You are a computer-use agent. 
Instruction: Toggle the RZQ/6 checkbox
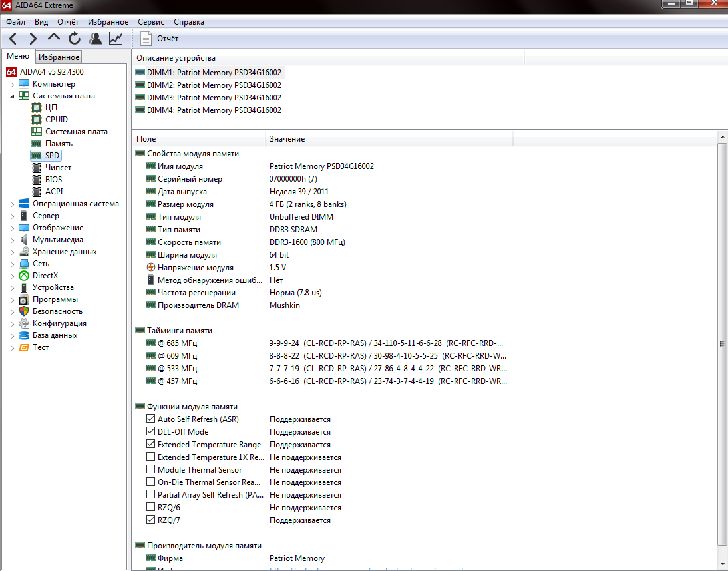coord(150,507)
